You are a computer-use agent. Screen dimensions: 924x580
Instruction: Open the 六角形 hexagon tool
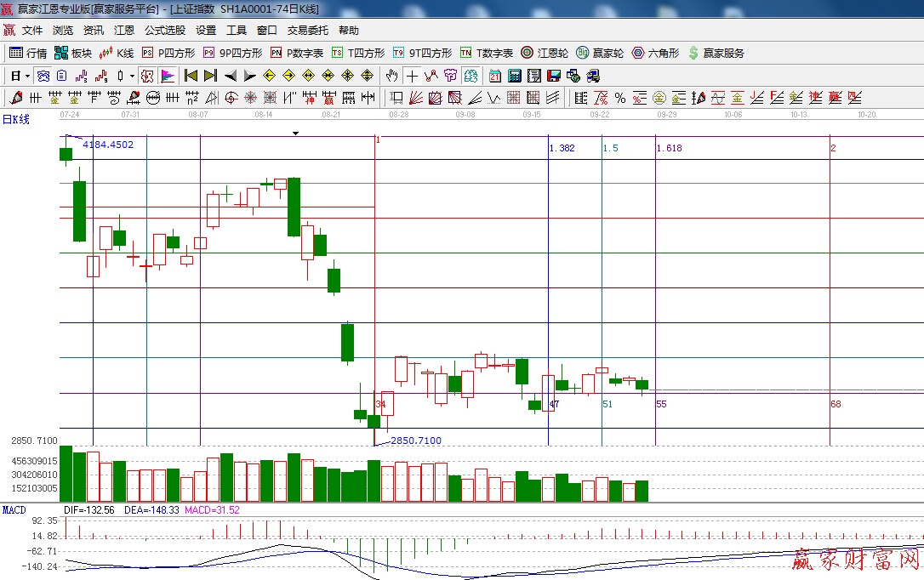tap(655, 53)
